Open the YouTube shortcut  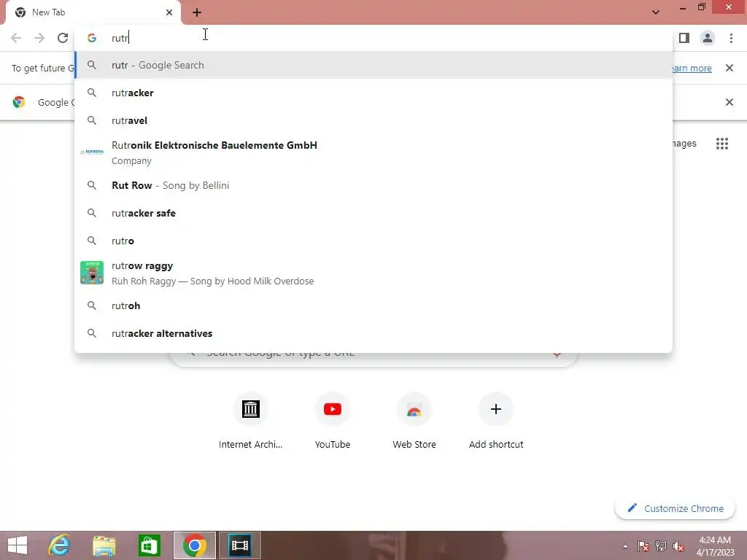click(333, 421)
